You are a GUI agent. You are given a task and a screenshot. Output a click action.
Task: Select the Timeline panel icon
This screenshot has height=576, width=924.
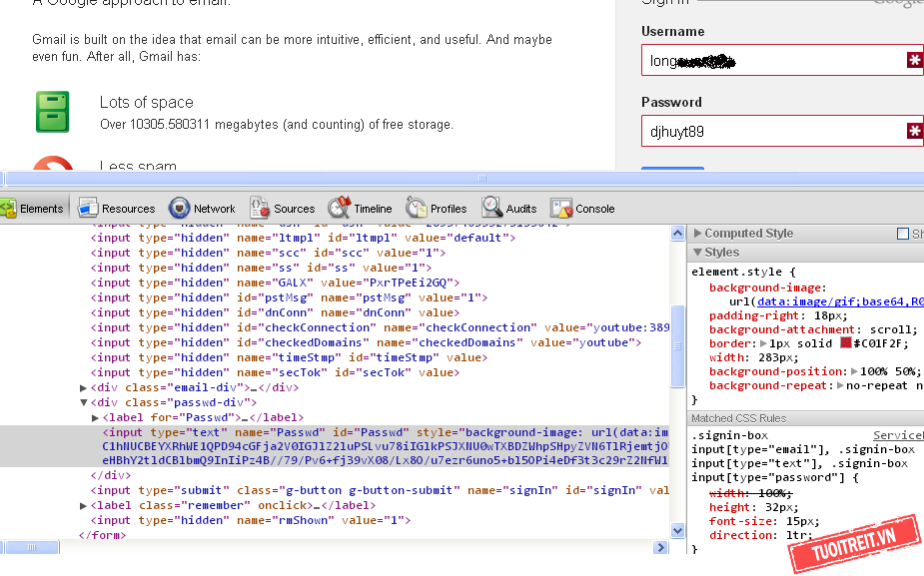coord(340,208)
